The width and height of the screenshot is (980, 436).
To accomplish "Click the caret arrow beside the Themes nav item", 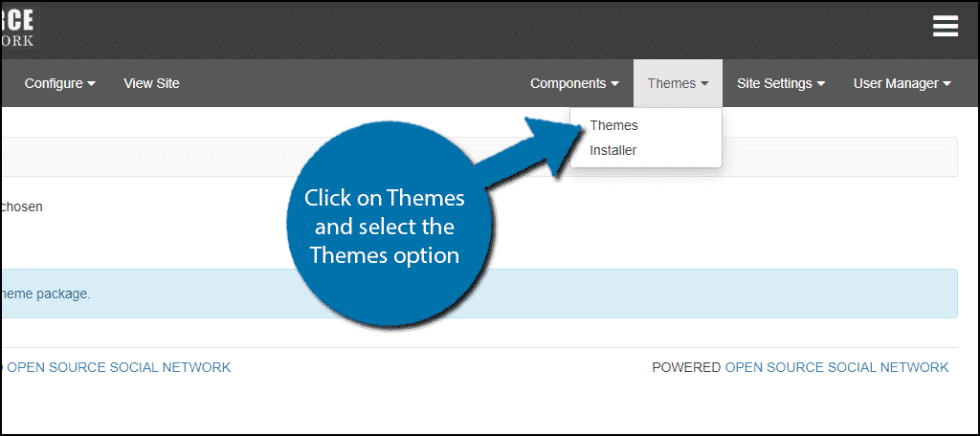I will click(704, 84).
